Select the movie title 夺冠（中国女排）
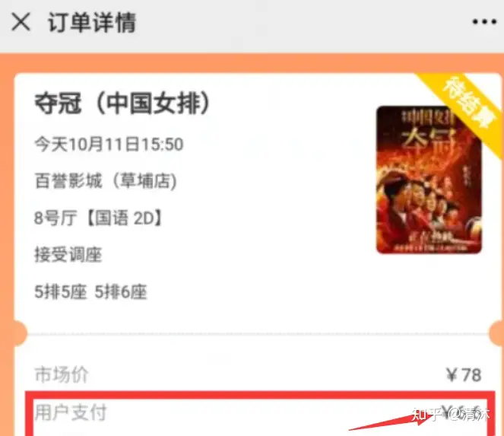Screen dimensions: 504x436 pyautogui.click(x=122, y=103)
